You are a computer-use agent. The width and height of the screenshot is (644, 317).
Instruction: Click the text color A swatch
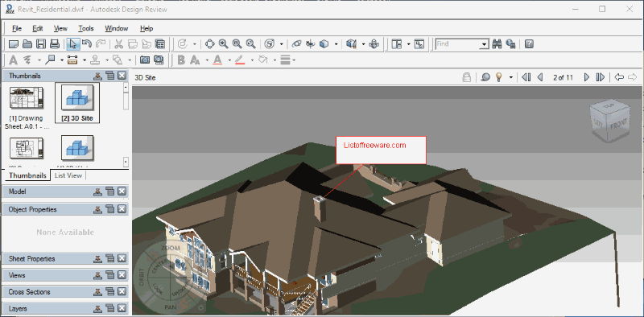point(217,60)
